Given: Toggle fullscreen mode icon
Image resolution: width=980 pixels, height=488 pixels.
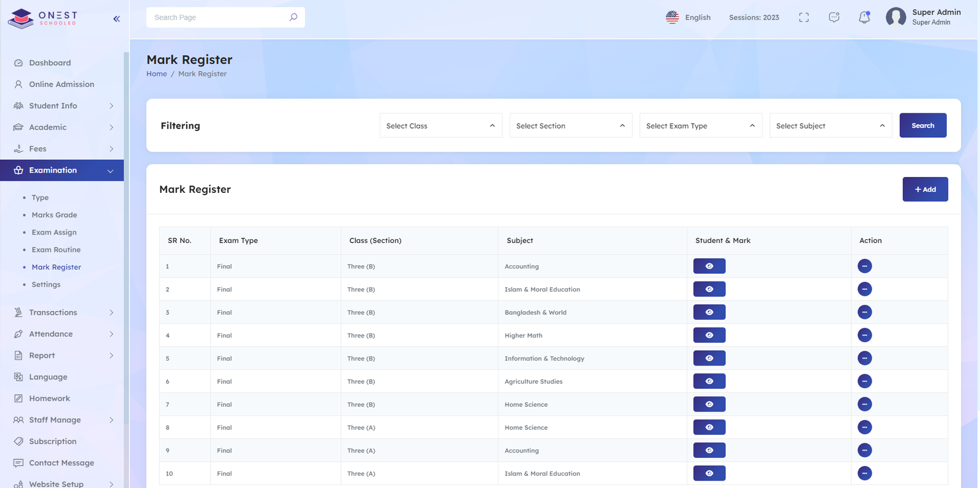Looking at the screenshot, I should [x=804, y=18].
